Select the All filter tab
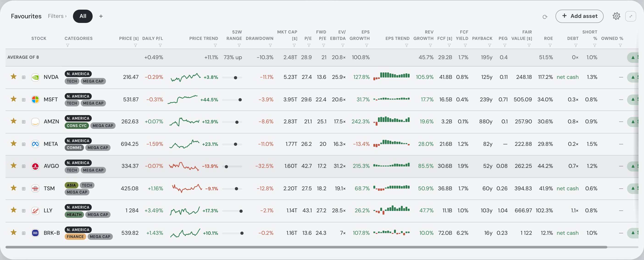 click(x=83, y=16)
